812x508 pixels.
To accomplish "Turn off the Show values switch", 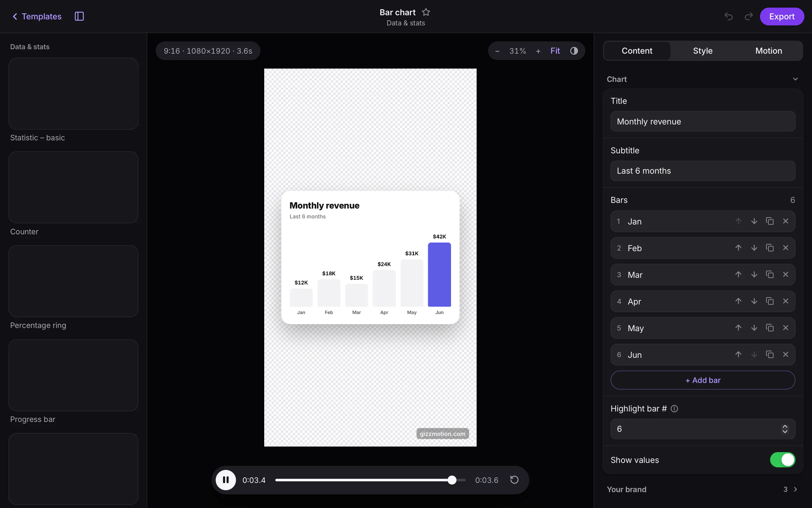I will [x=783, y=460].
